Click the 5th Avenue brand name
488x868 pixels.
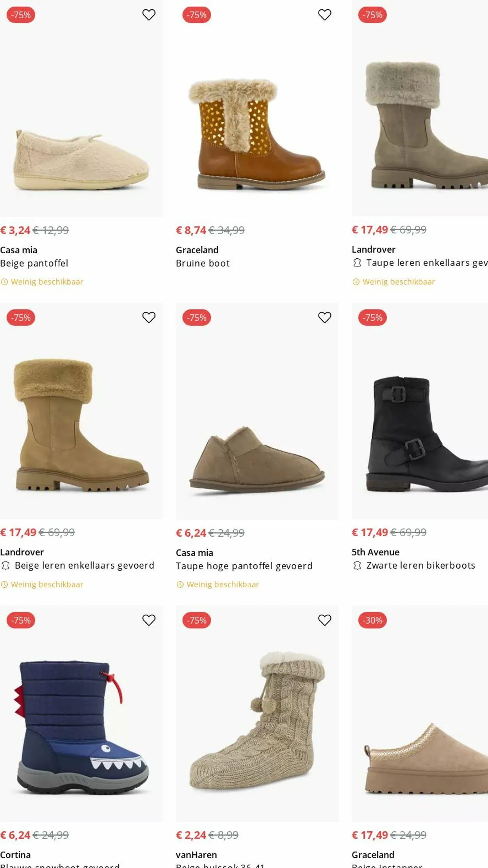[x=375, y=552]
